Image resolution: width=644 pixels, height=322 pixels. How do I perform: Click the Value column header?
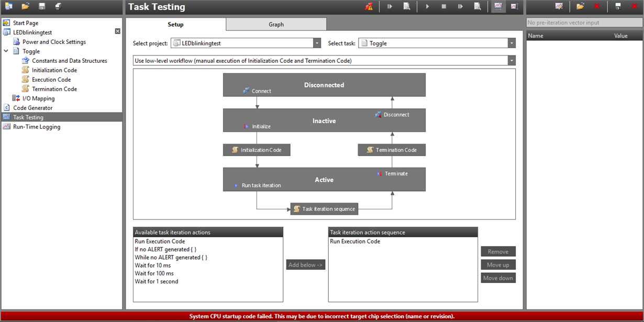[620, 36]
